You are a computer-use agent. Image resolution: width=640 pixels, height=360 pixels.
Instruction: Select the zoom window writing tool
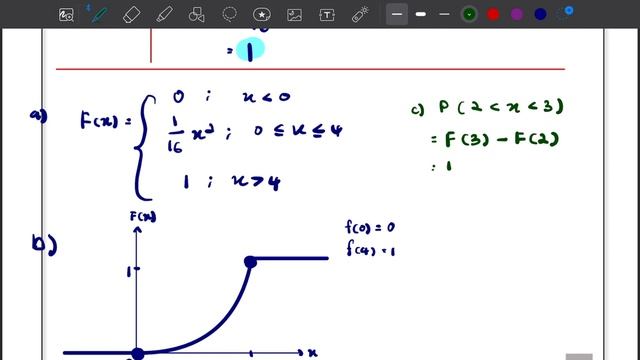66,15
